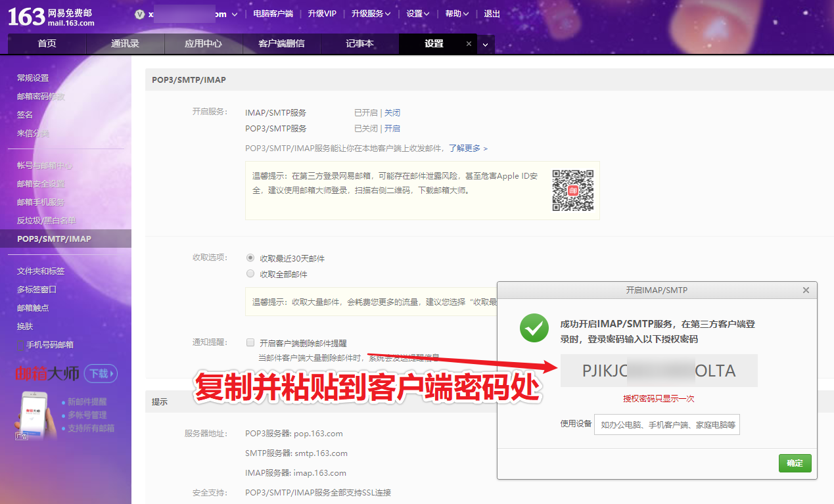Open 换肤 in the sidebar

(25, 327)
